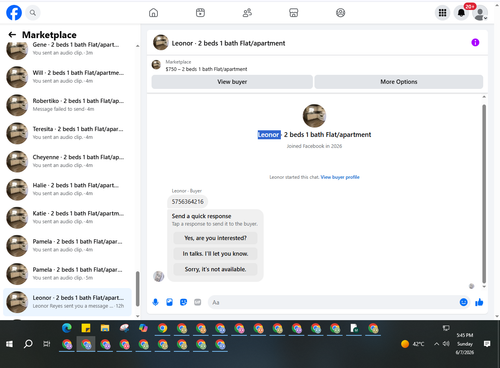Expand the account profile menu
Viewport: 500px width, 368px height.
coord(480,13)
